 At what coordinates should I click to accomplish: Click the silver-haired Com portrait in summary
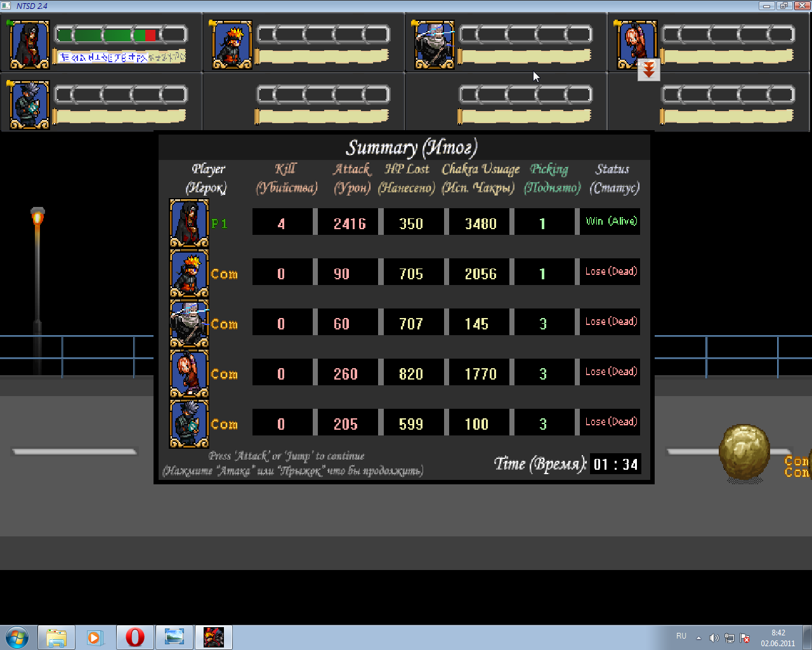point(189,423)
